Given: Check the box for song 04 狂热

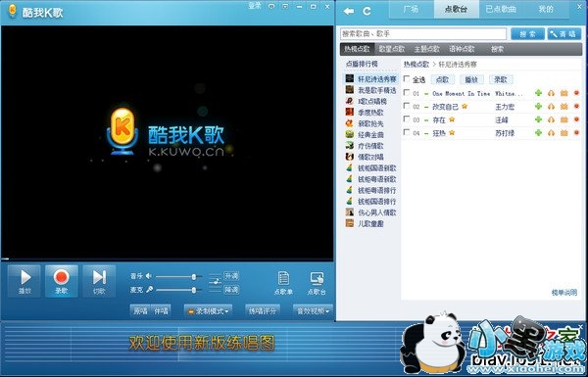Looking at the screenshot, I should [406, 132].
